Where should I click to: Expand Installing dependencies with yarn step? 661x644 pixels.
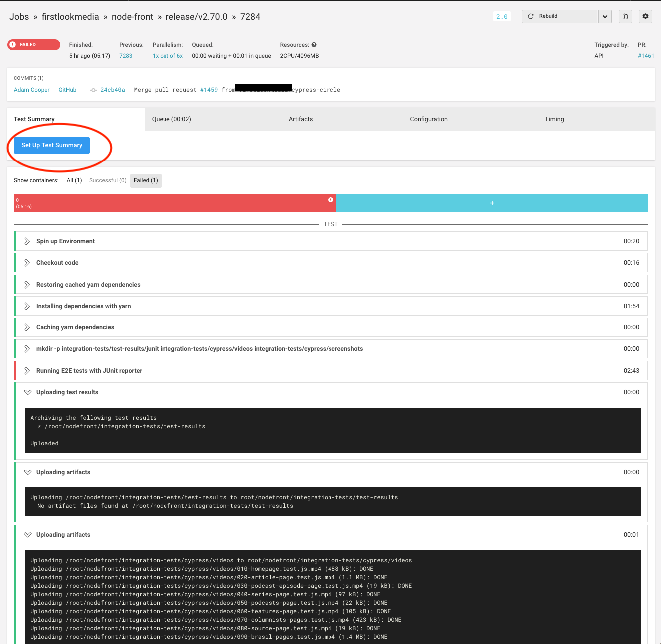[x=27, y=306]
